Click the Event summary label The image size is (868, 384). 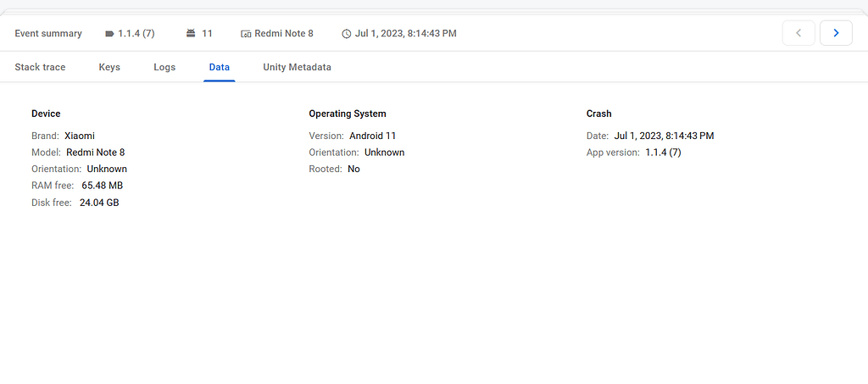48,33
